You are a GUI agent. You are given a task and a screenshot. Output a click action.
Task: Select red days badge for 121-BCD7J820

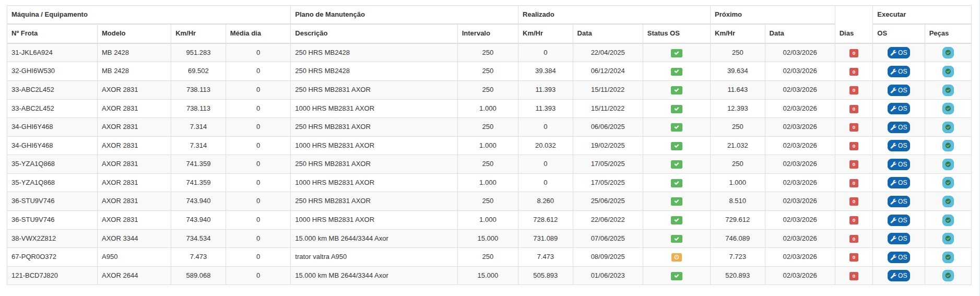tap(854, 276)
